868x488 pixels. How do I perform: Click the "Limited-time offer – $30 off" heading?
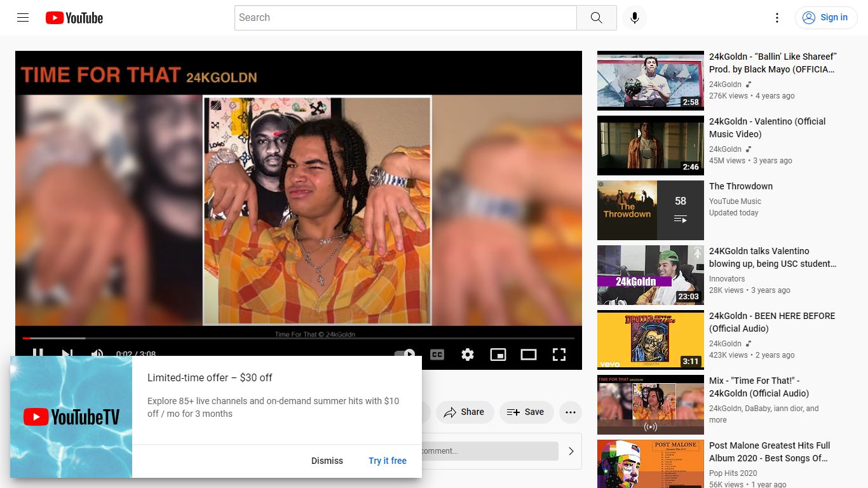210,377
